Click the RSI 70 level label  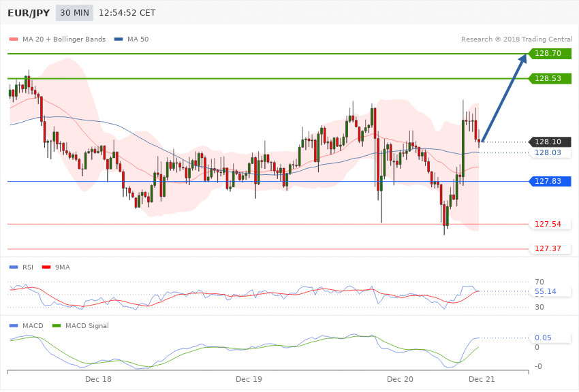click(539, 282)
